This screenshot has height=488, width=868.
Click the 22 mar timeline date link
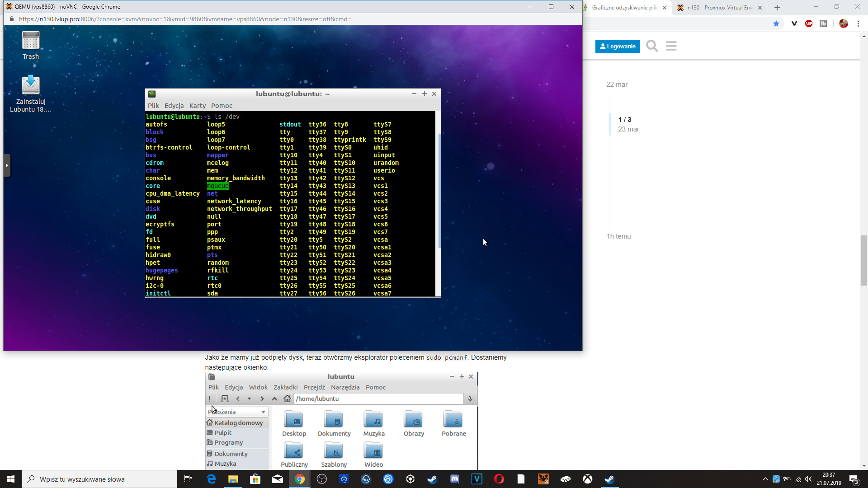coord(617,84)
